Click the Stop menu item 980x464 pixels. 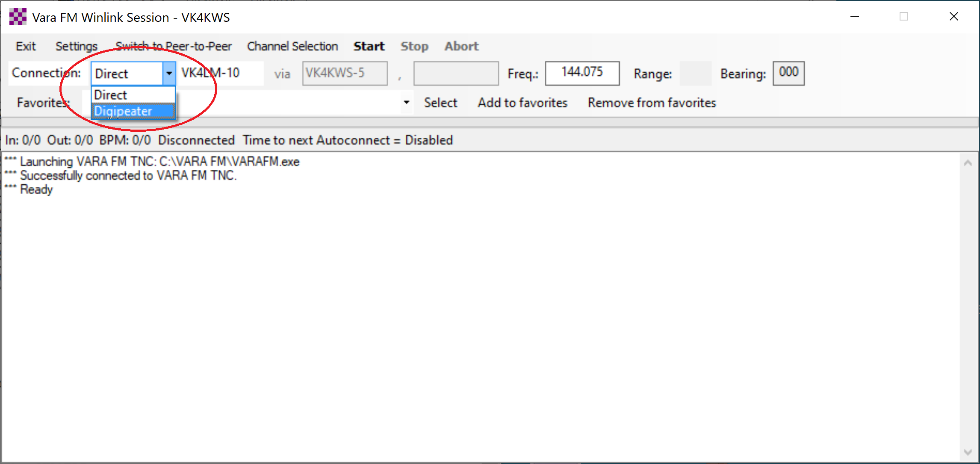pyautogui.click(x=414, y=46)
